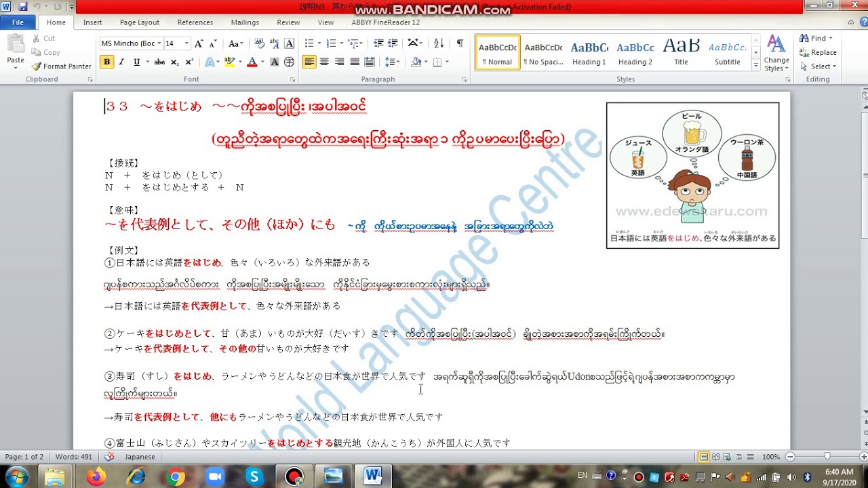Viewport: 868px width, 488px height.
Task: Switch to Page Layout tab
Action: [x=140, y=22]
